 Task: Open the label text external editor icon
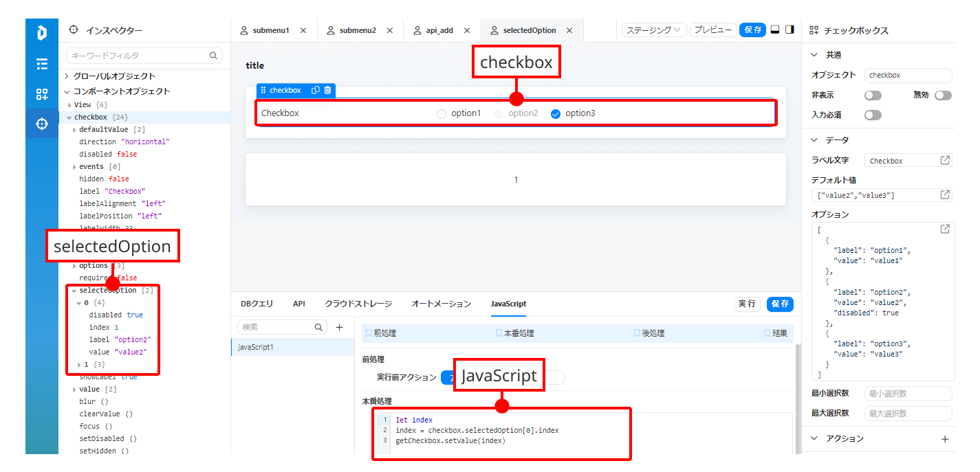click(x=945, y=160)
